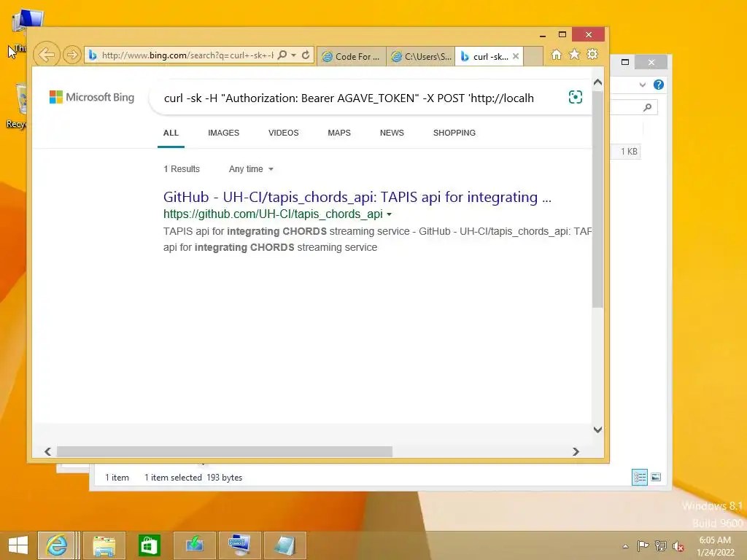Click the horizontal scrollbar thumb

tap(225, 451)
